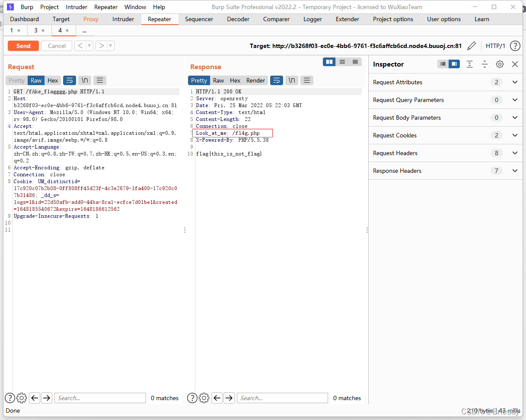526x420 pixels.
Task: Go back in request history
Action: [80, 46]
